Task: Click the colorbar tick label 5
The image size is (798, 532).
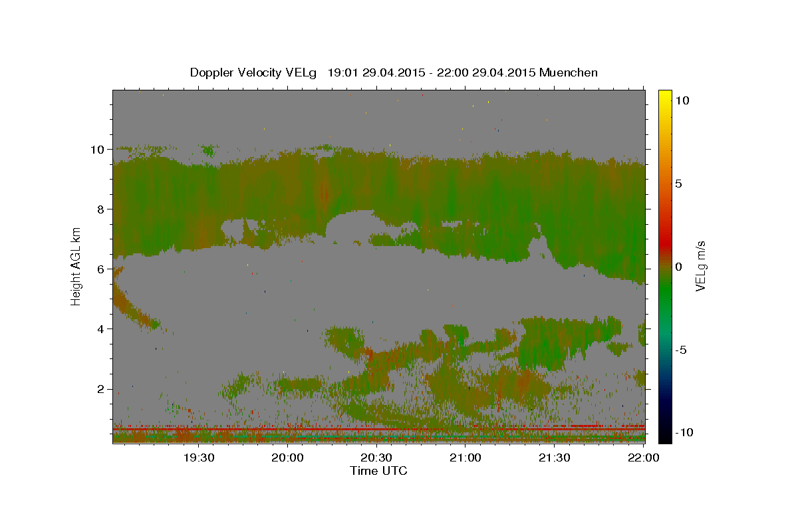Action: [679, 184]
